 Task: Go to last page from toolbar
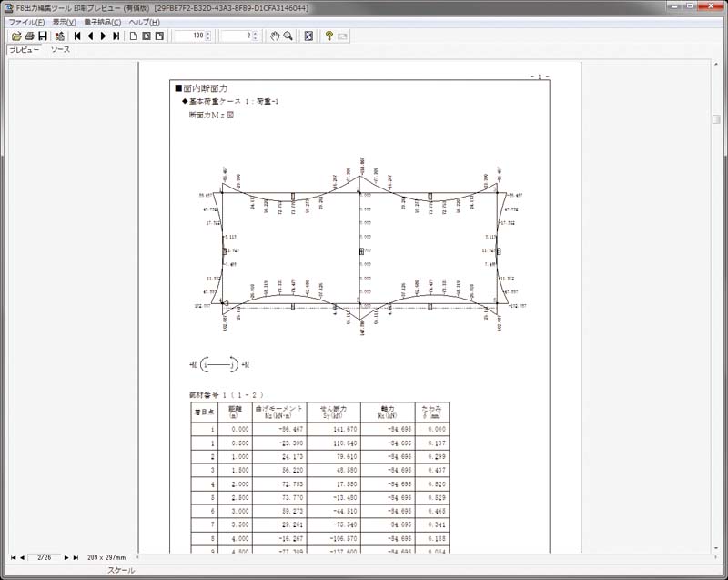pyautogui.click(x=116, y=36)
